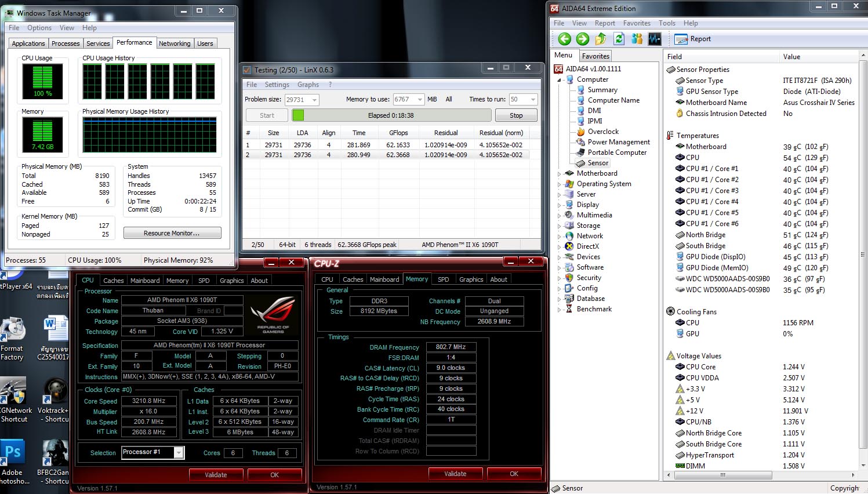Click the Report toolbar button in AIDA64
This screenshot has height=494, width=868.
click(x=693, y=39)
